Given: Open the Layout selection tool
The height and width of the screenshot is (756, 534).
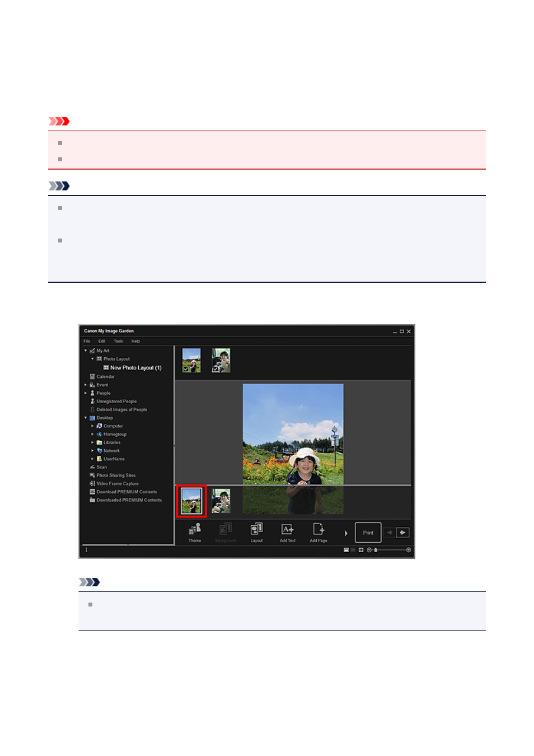Looking at the screenshot, I should (256, 533).
